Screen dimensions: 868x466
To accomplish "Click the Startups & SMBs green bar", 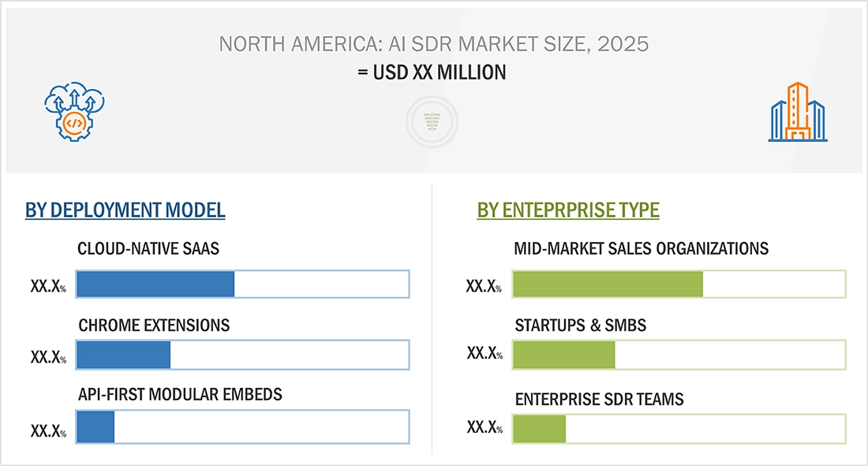I will (x=564, y=355).
